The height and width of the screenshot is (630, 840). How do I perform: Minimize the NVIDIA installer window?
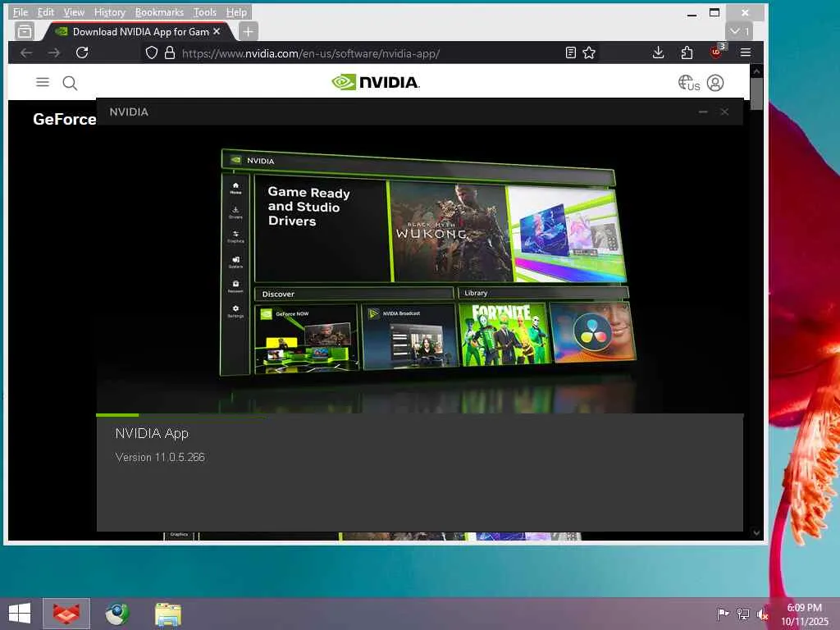pyautogui.click(x=703, y=112)
